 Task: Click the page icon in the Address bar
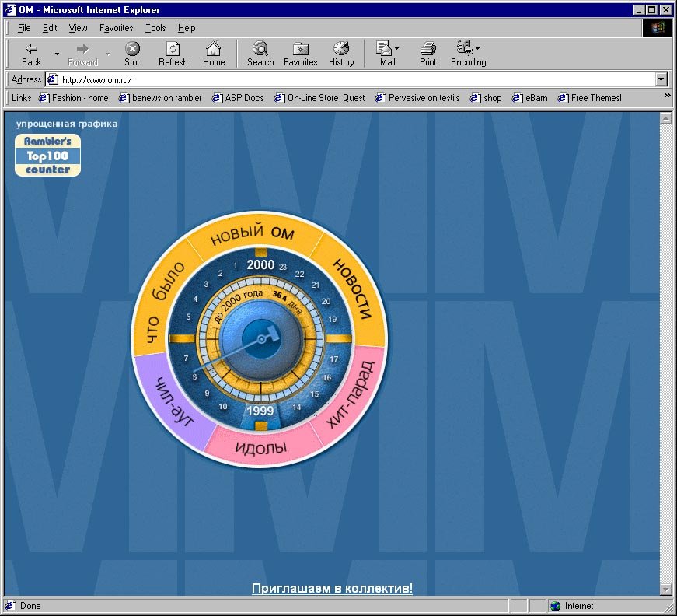click(x=52, y=79)
